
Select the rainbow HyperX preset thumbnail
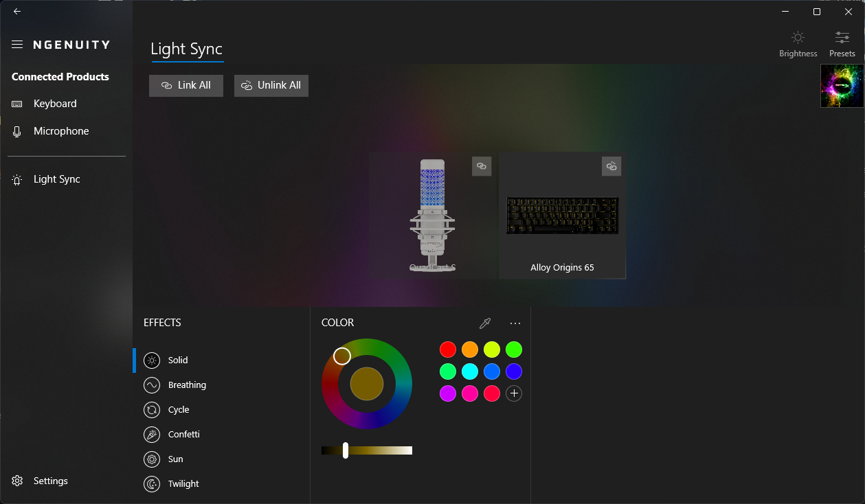[842, 86]
